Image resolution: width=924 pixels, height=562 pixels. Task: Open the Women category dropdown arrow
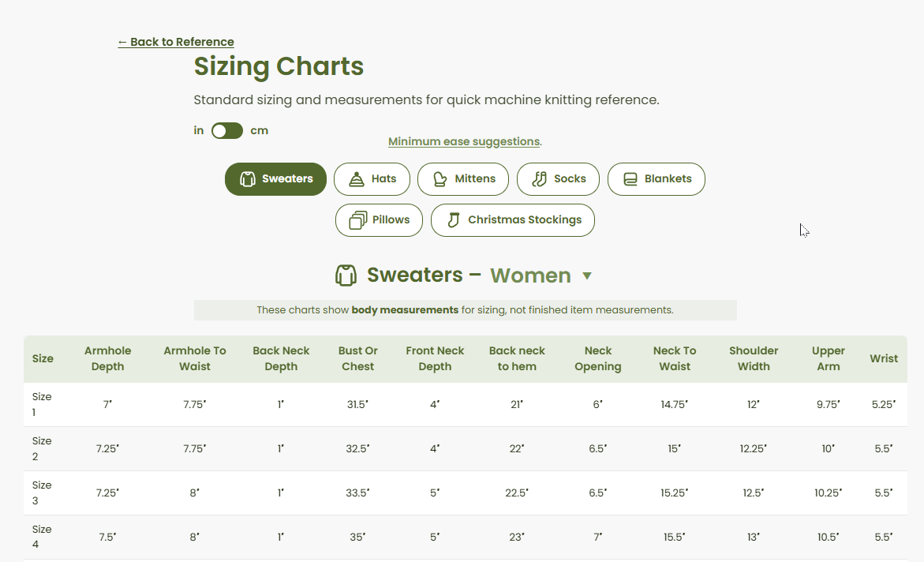click(x=587, y=276)
